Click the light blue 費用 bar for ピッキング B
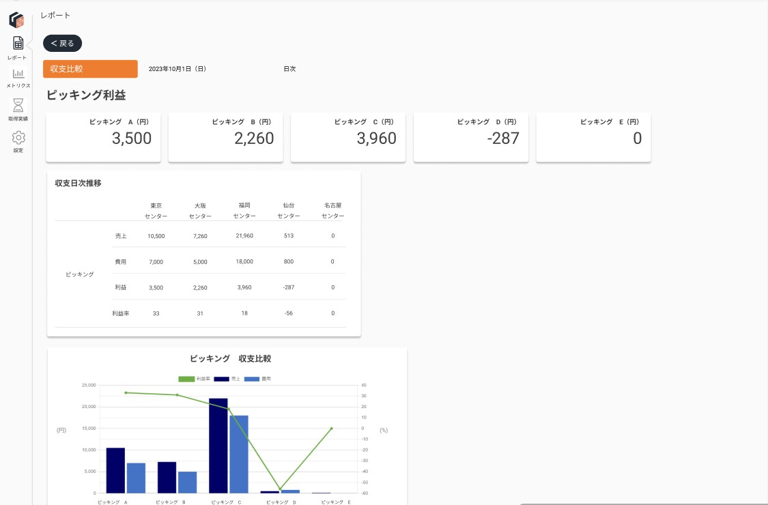The height and width of the screenshot is (505, 768). 188,482
